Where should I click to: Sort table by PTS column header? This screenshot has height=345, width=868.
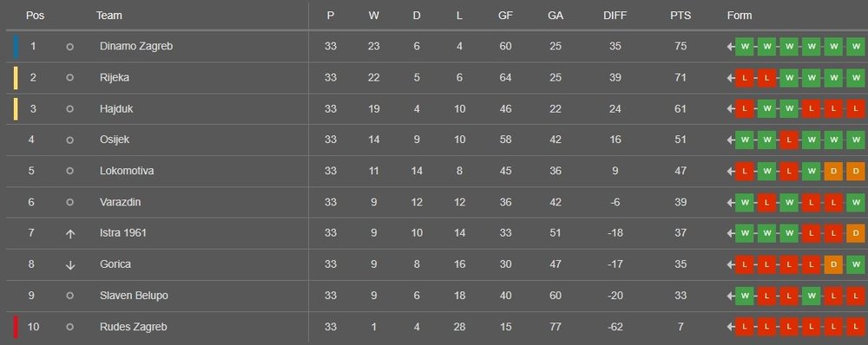tap(681, 16)
